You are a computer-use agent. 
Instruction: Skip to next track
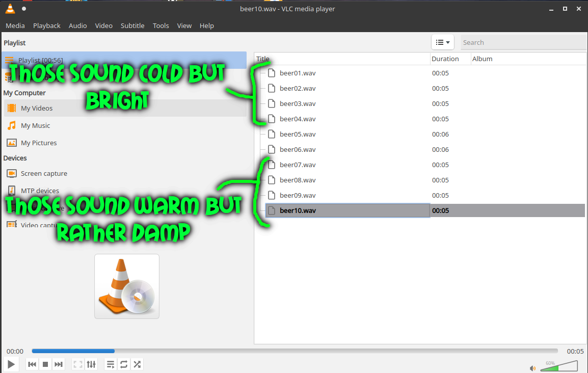[59, 364]
